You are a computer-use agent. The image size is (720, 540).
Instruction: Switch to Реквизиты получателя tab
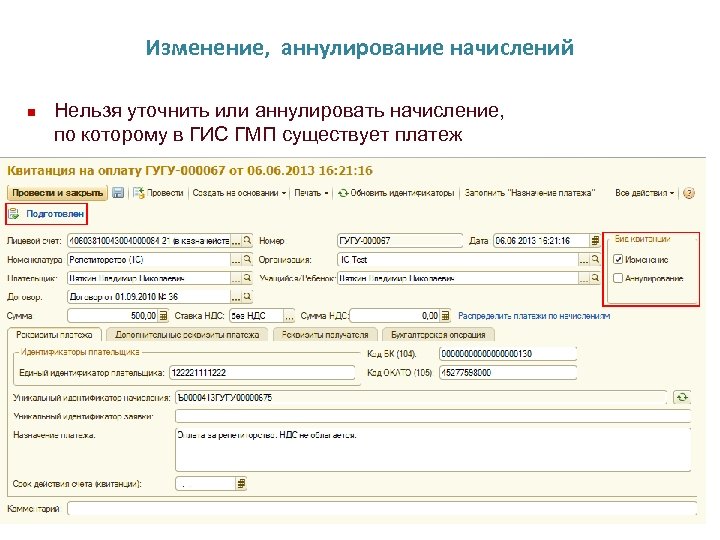click(x=325, y=335)
